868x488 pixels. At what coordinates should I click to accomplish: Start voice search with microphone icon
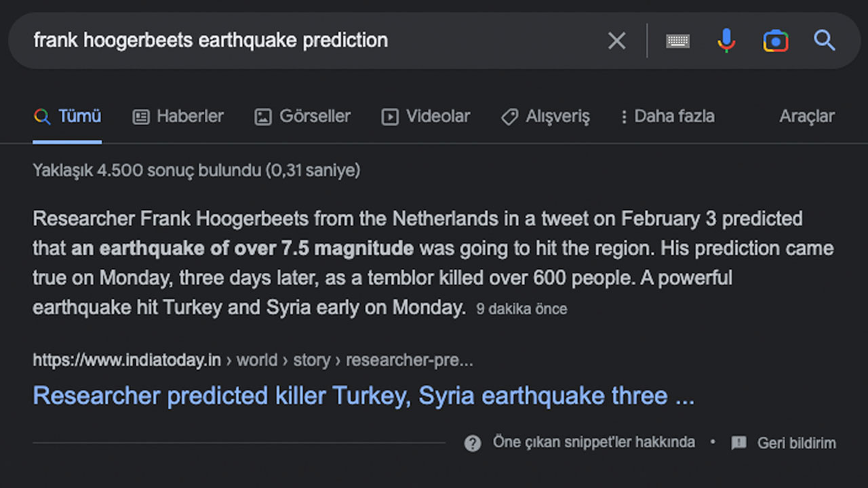[x=726, y=41]
